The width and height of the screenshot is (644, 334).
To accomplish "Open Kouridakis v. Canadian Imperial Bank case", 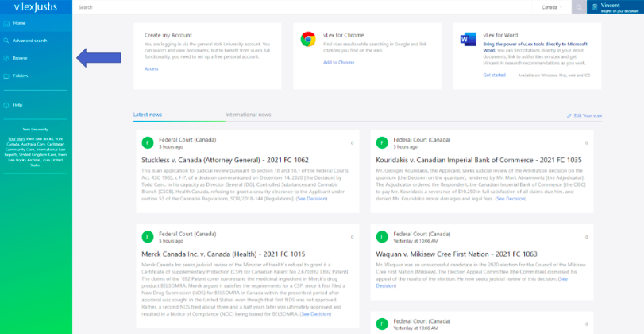I will [x=479, y=160].
